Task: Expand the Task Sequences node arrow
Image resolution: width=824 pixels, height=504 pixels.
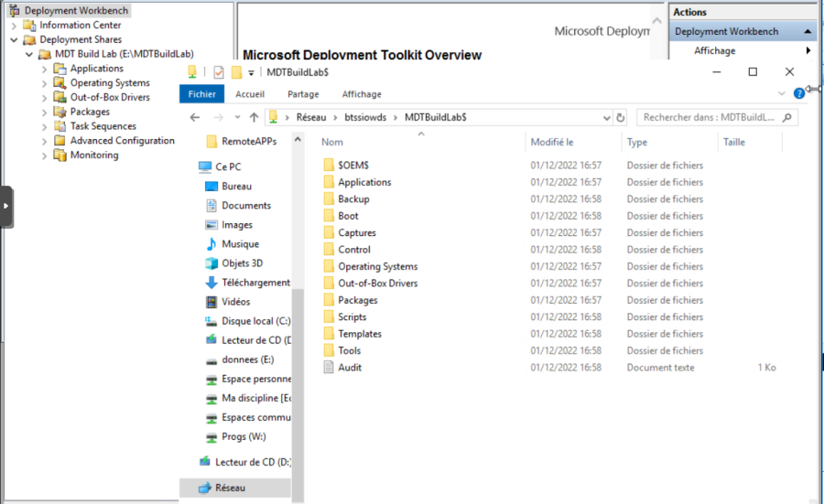Action: (45, 126)
